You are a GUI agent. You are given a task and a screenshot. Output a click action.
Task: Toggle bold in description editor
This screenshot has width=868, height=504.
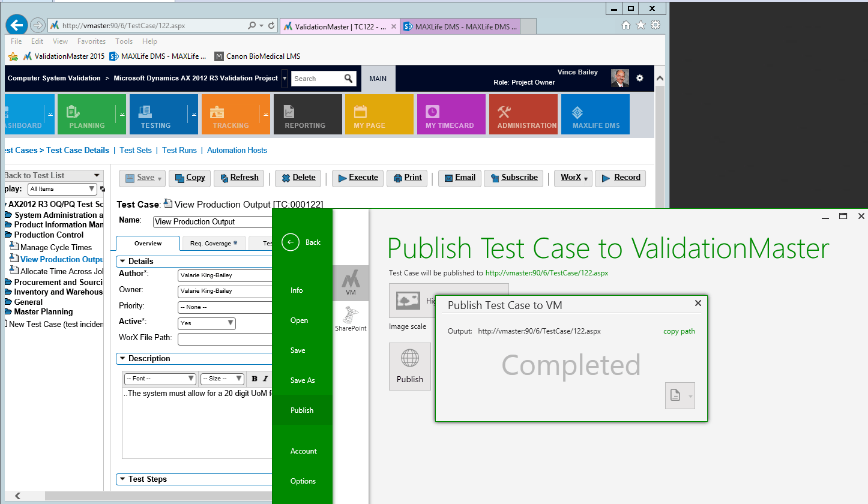coord(255,379)
